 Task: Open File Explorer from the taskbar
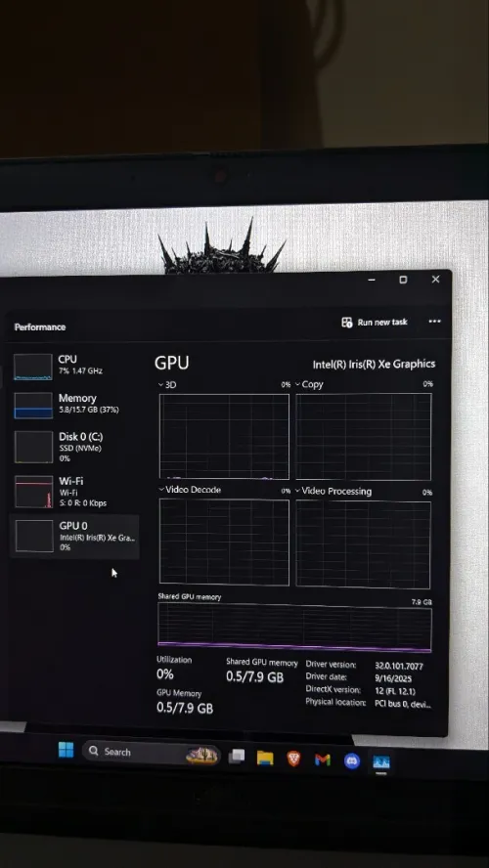click(x=265, y=758)
